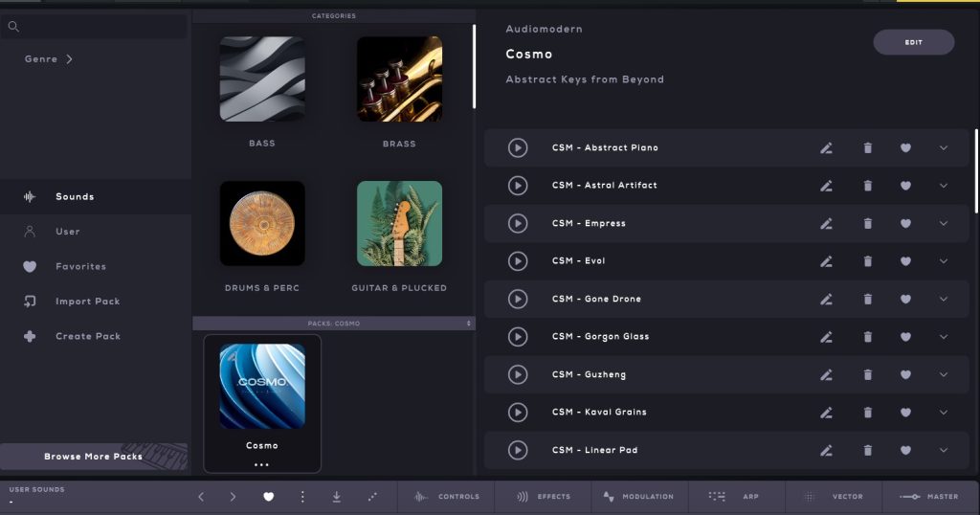Toggle favorite heart in the bottom bar
The width and height of the screenshot is (980, 515).
269,497
